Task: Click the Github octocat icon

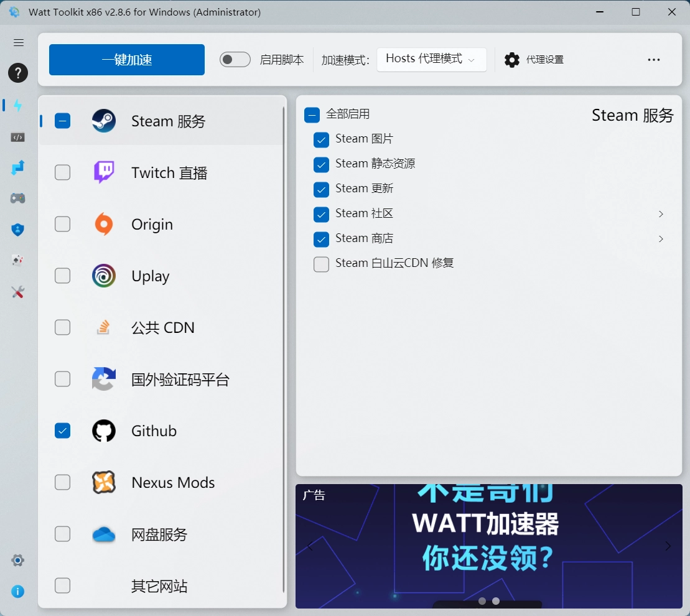Action: [104, 431]
